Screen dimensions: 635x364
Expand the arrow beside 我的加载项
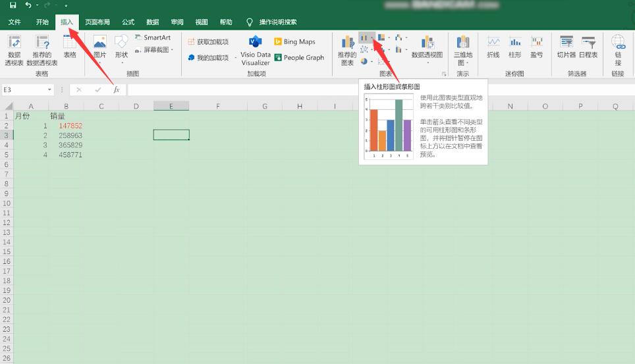coord(235,57)
